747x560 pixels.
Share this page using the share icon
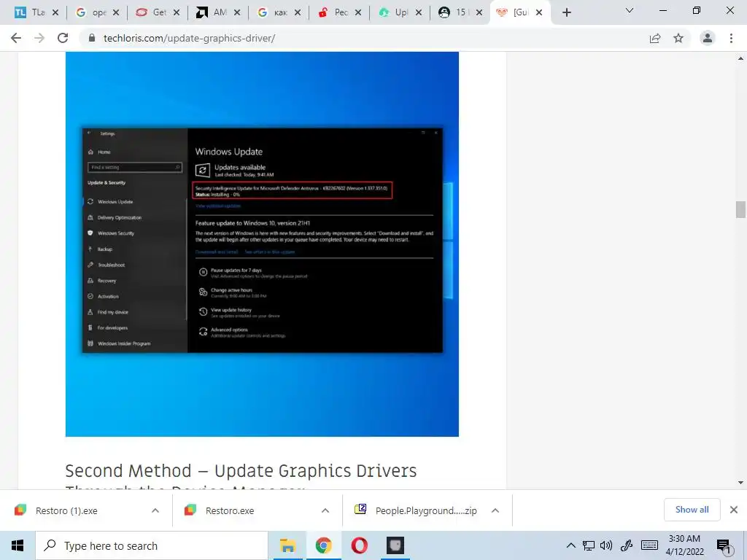(x=655, y=38)
